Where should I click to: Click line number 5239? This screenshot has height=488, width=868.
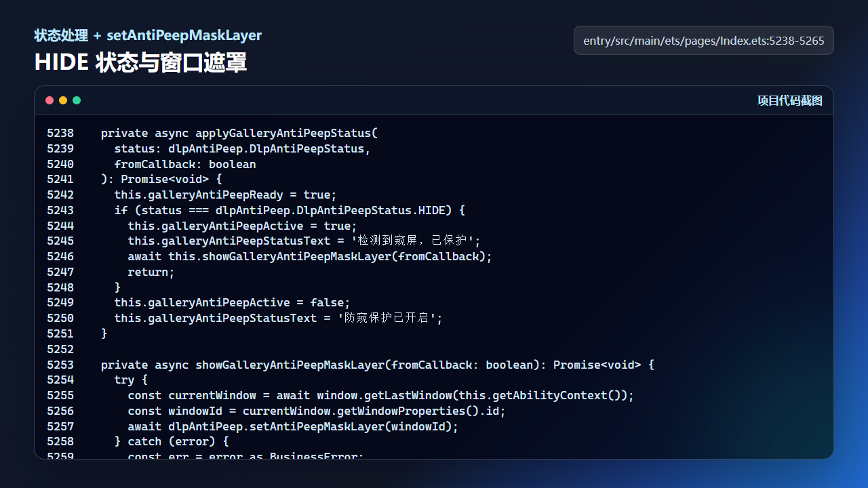[60, 148]
